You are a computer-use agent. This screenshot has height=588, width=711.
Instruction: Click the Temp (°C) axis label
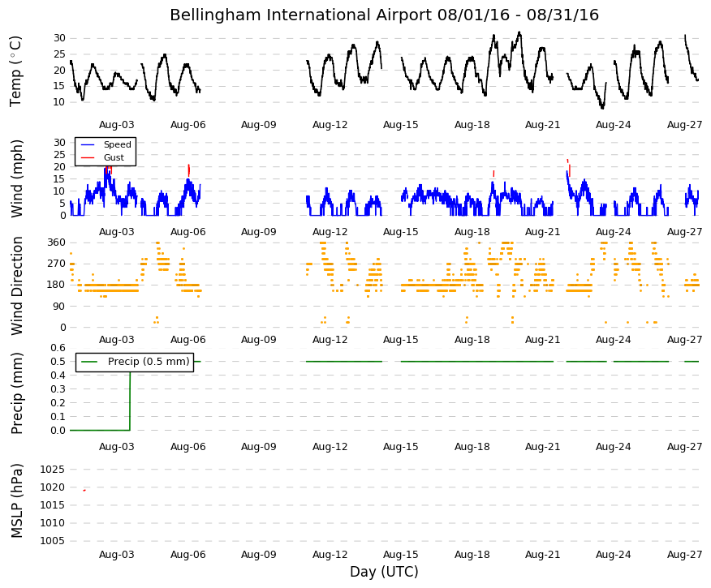[16, 71]
